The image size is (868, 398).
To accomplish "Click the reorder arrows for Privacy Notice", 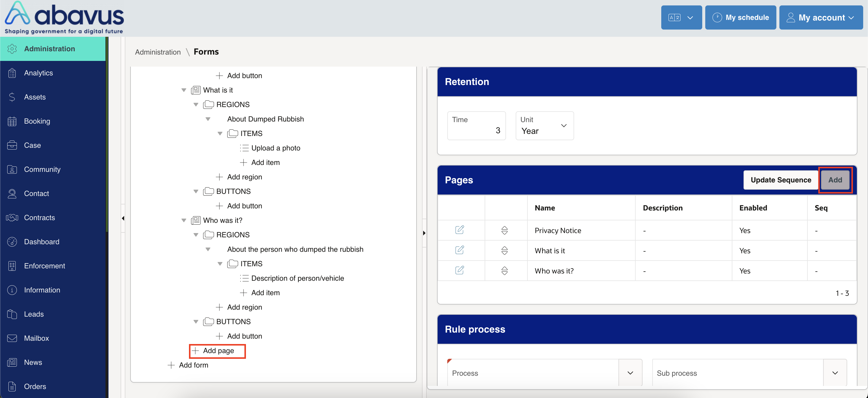I will pyautogui.click(x=505, y=231).
